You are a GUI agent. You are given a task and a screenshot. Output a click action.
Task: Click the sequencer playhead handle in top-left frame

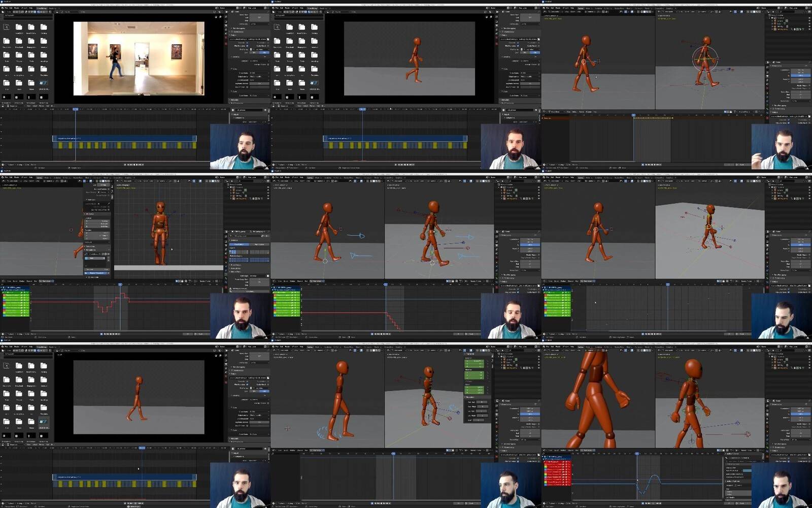pos(75,109)
